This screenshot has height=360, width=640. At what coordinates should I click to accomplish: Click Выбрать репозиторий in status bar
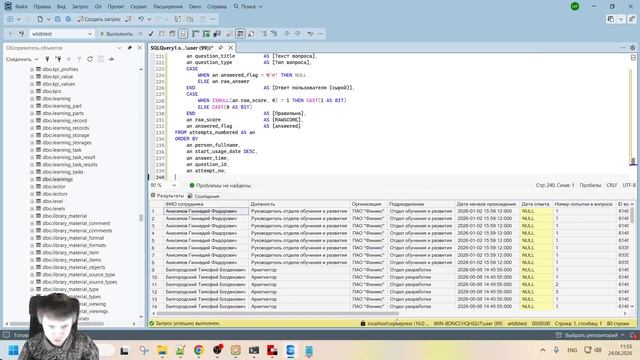[590, 336]
